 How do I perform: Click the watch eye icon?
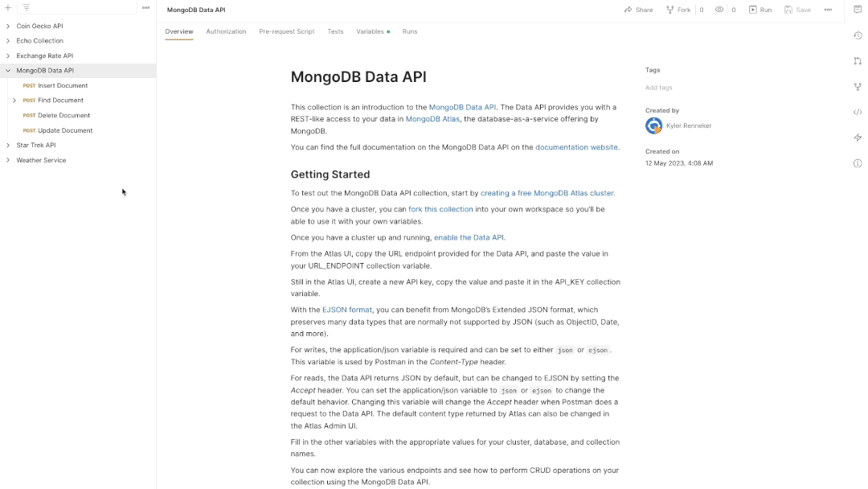click(x=719, y=10)
